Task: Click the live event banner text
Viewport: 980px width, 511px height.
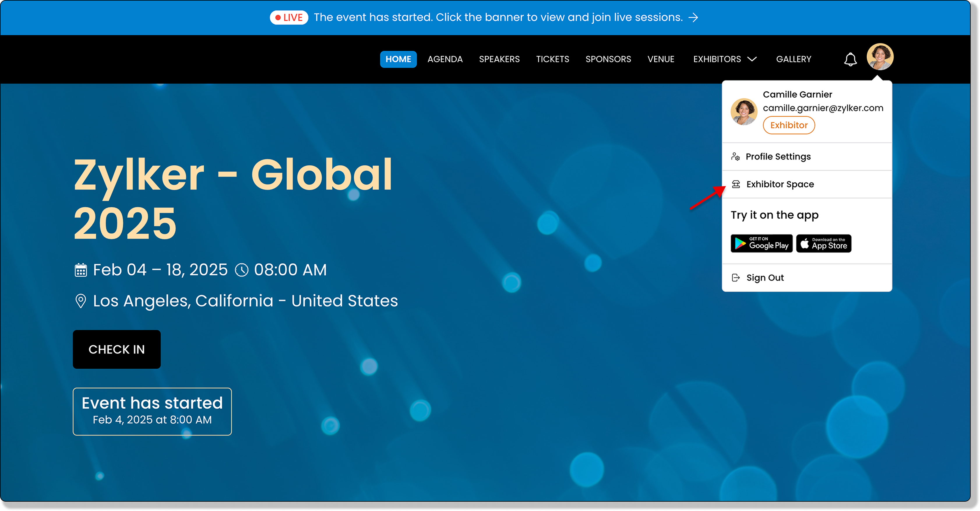Action: [498, 17]
